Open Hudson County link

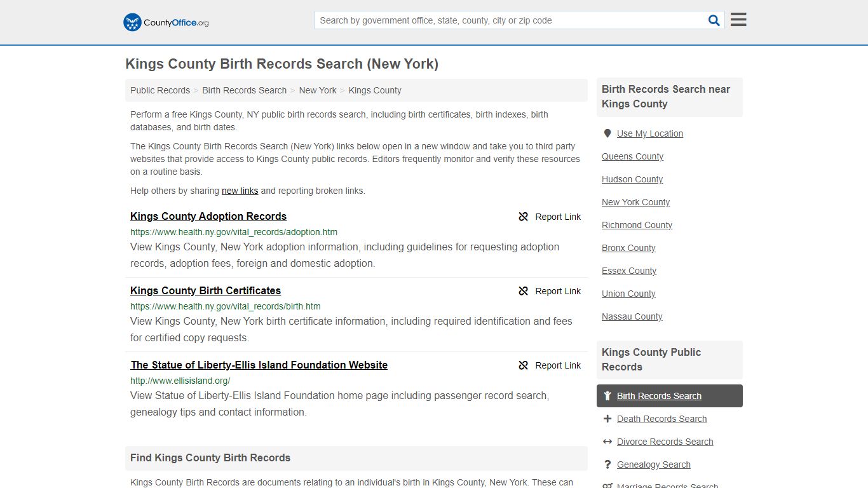point(632,179)
